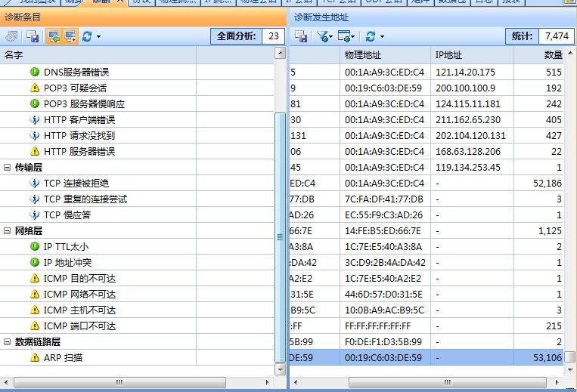Screen dimensions: 577x392
Task: Click the 全面分析 count field showing 23
Action: tap(274, 36)
